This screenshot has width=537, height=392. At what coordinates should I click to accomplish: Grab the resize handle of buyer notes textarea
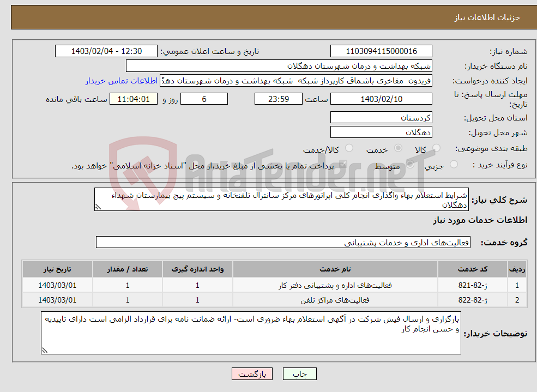[45, 350]
